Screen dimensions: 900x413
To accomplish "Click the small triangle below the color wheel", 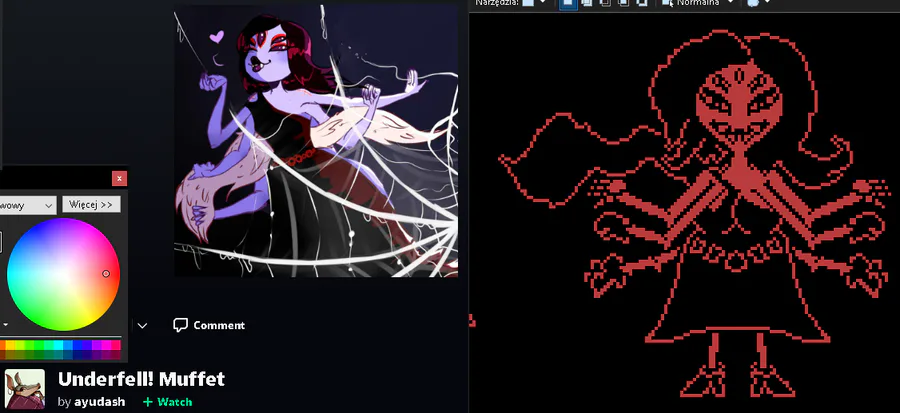I will pyautogui.click(x=5, y=325).
